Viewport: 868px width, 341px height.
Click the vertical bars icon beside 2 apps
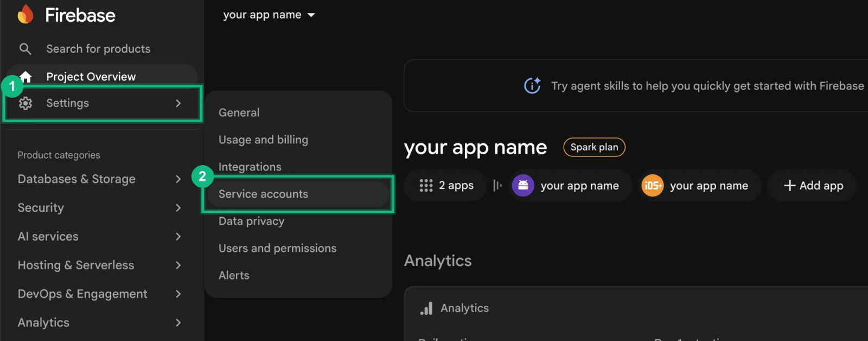pyautogui.click(x=497, y=186)
